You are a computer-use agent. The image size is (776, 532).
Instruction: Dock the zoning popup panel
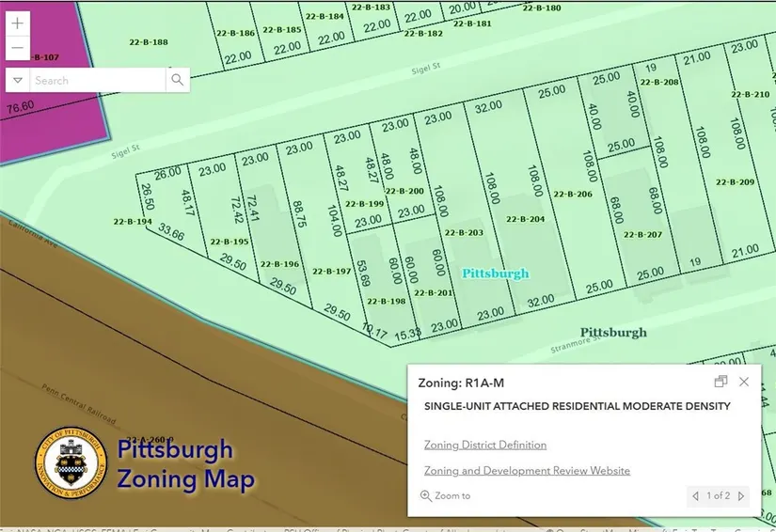[x=721, y=382]
